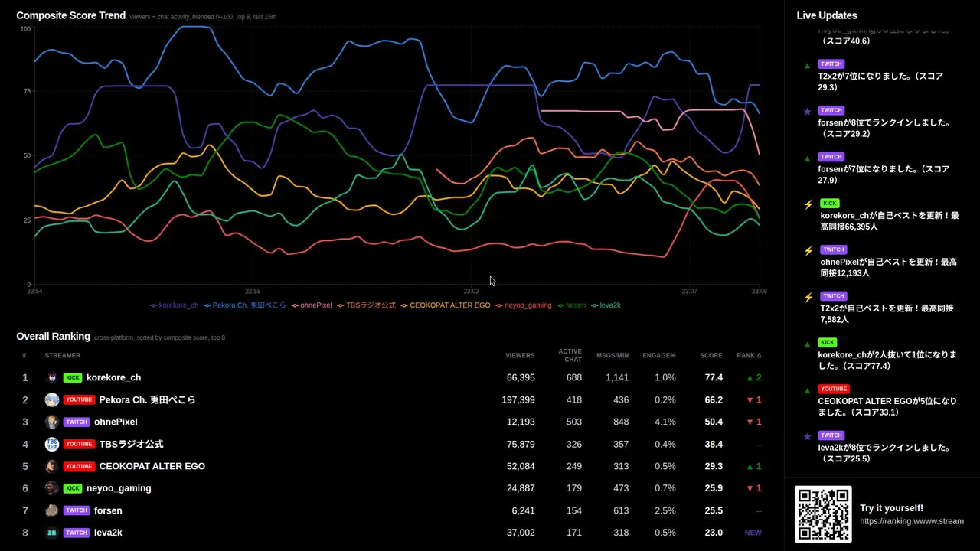Click TBSラジオ公式 avatar in ranking
The image size is (980, 551).
pos(52,444)
